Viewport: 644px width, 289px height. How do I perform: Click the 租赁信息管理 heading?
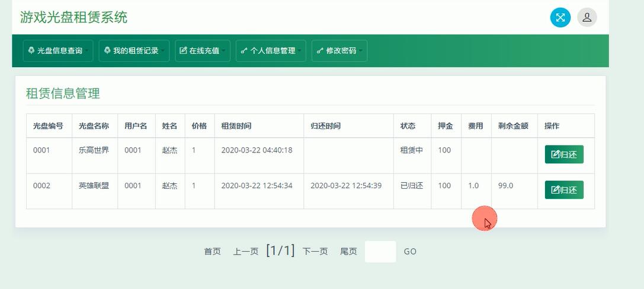click(63, 93)
